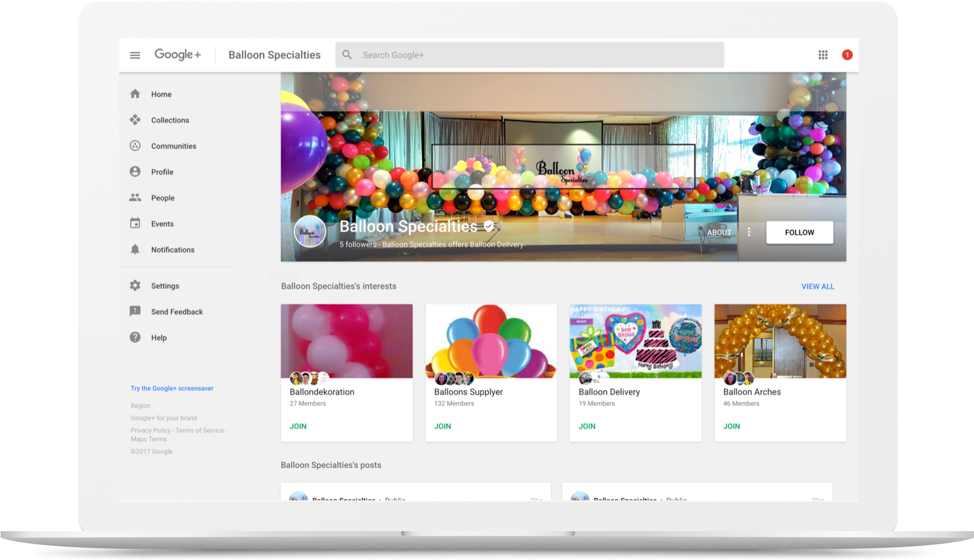Click the Balloon Arches community title
The width and height of the screenshot is (974, 560).
(752, 392)
